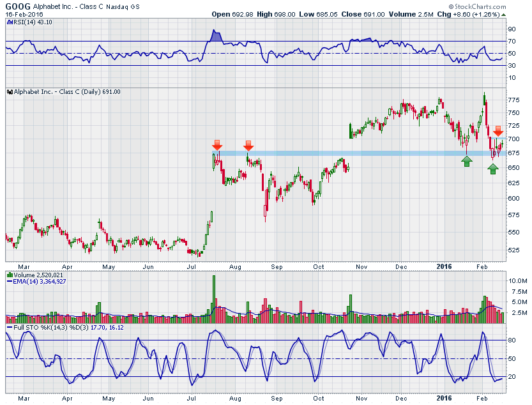Click the 2016 label under the stochastic panel

[x=444, y=399]
